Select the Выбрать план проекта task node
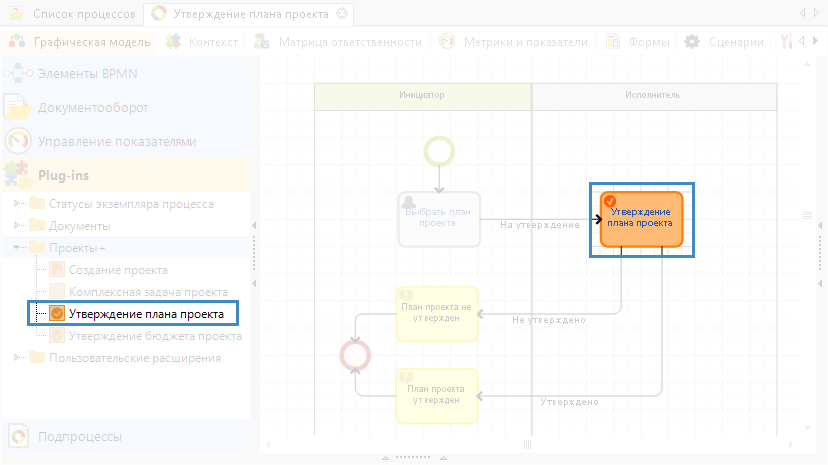The image size is (828, 465). pos(438,218)
